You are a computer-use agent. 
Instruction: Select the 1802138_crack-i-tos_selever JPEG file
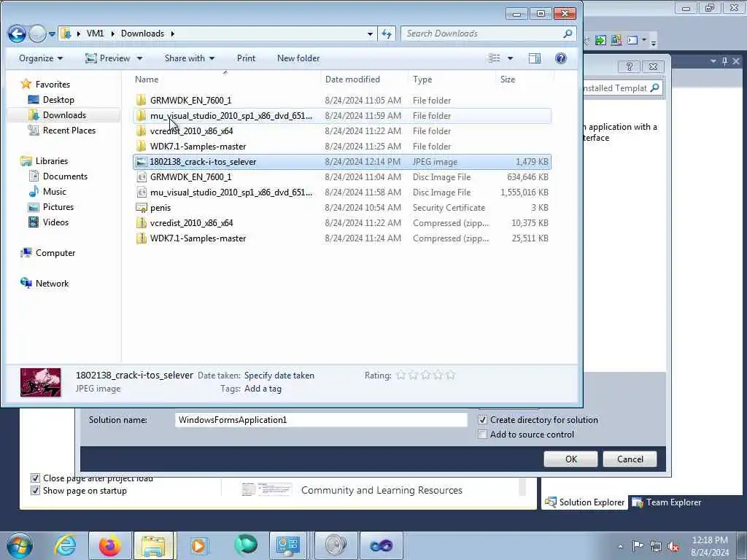coord(342,162)
